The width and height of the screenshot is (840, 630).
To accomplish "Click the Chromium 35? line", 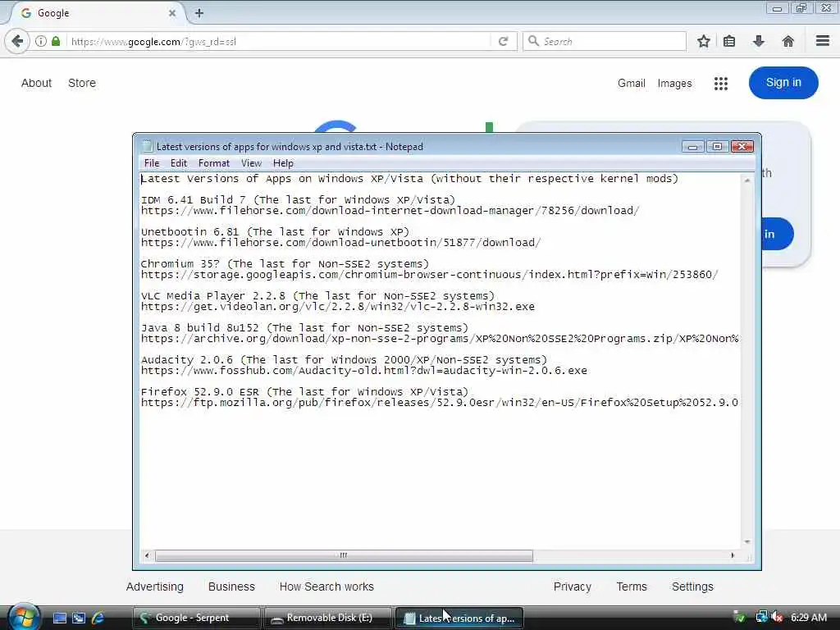I will click(285, 264).
